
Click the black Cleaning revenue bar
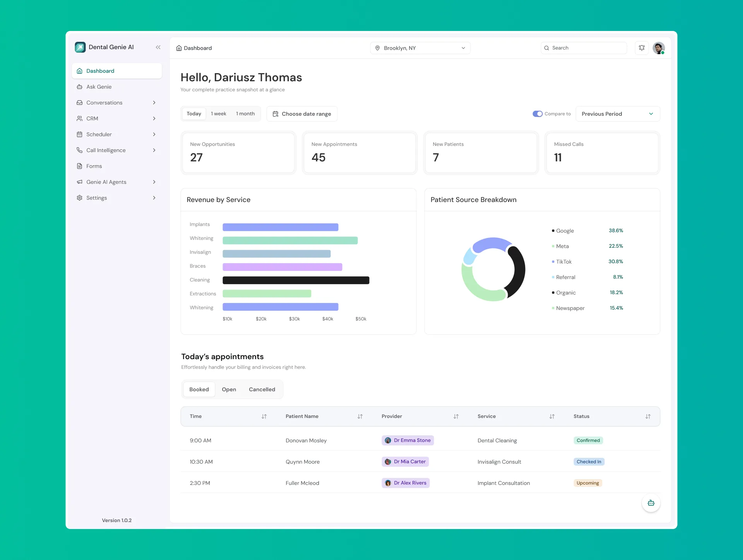tap(296, 280)
